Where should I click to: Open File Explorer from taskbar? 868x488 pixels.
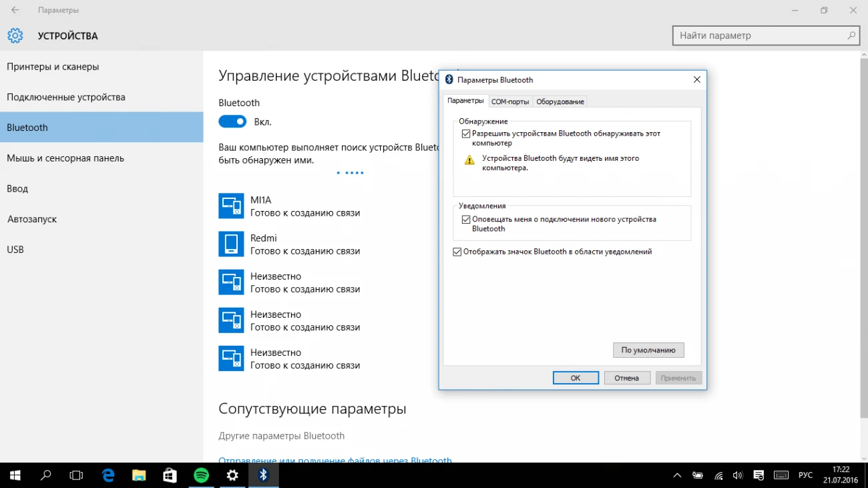click(x=139, y=475)
